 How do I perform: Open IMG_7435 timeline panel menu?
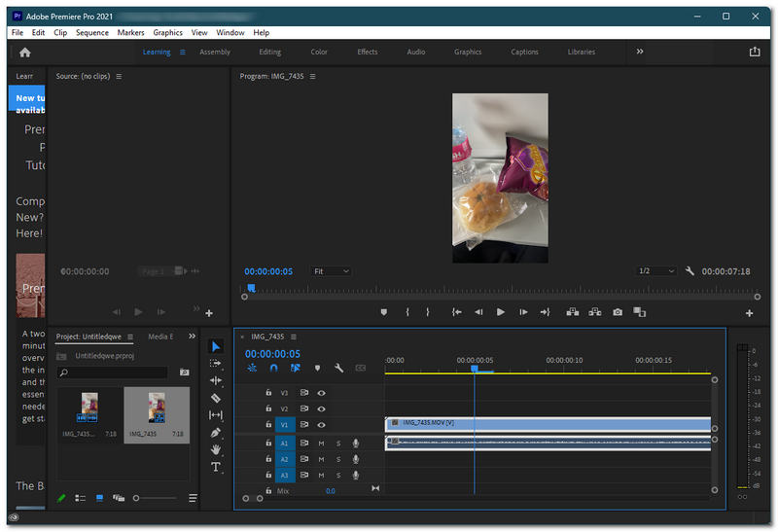(x=294, y=337)
